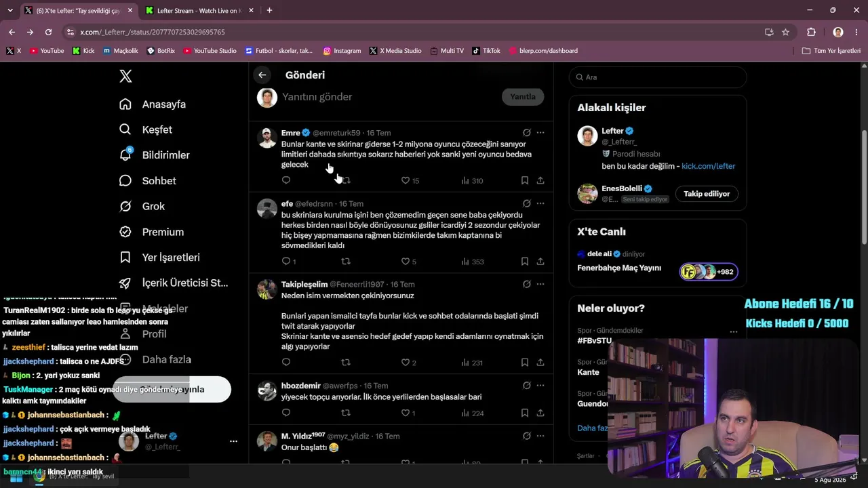
Task: Focus the Ara search field
Action: (657, 77)
